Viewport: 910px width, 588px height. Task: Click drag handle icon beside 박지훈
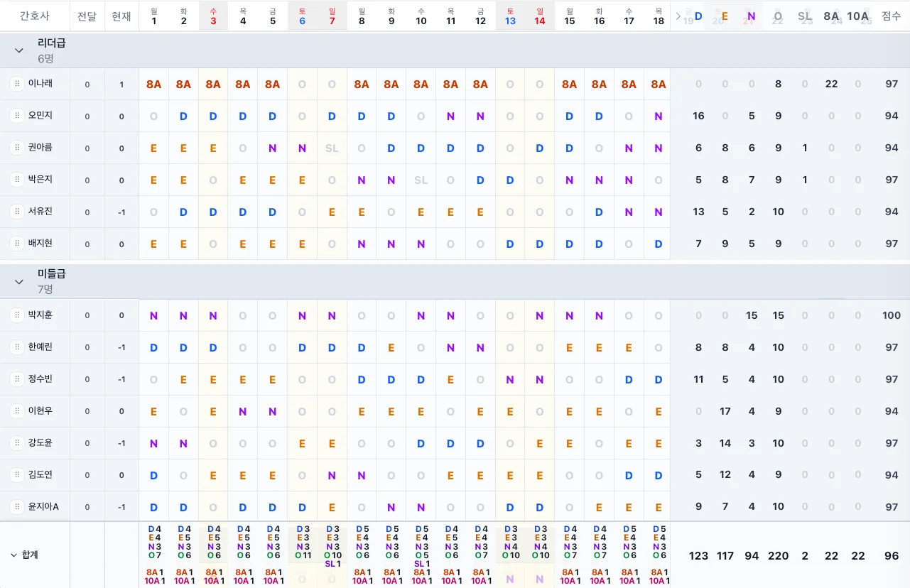pyautogui.click(x=16, y=315)
